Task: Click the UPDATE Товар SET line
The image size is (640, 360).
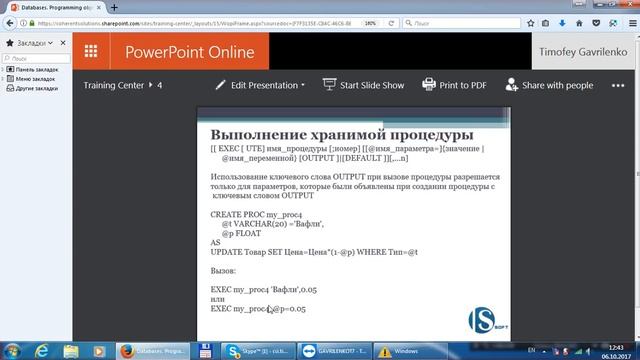Action: [314, 252]
